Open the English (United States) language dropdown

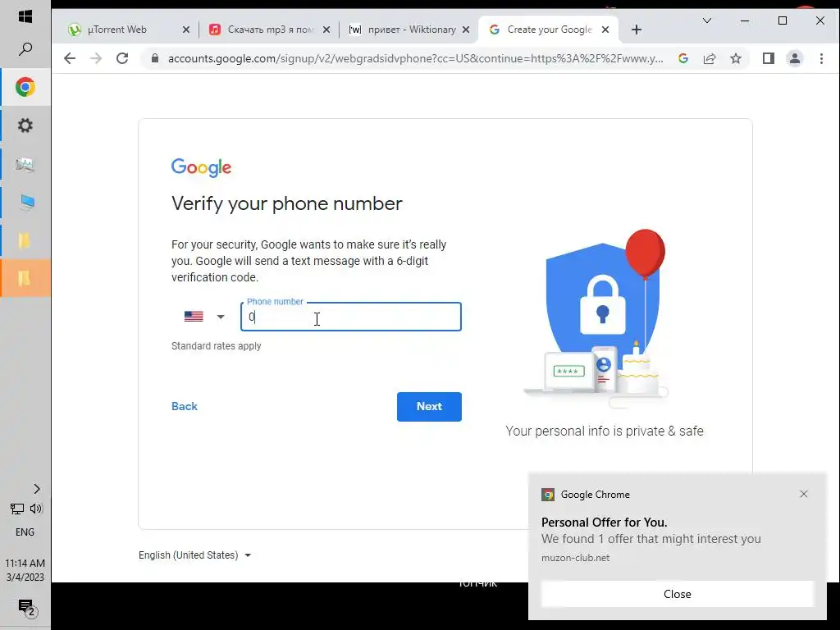point(195,555)
